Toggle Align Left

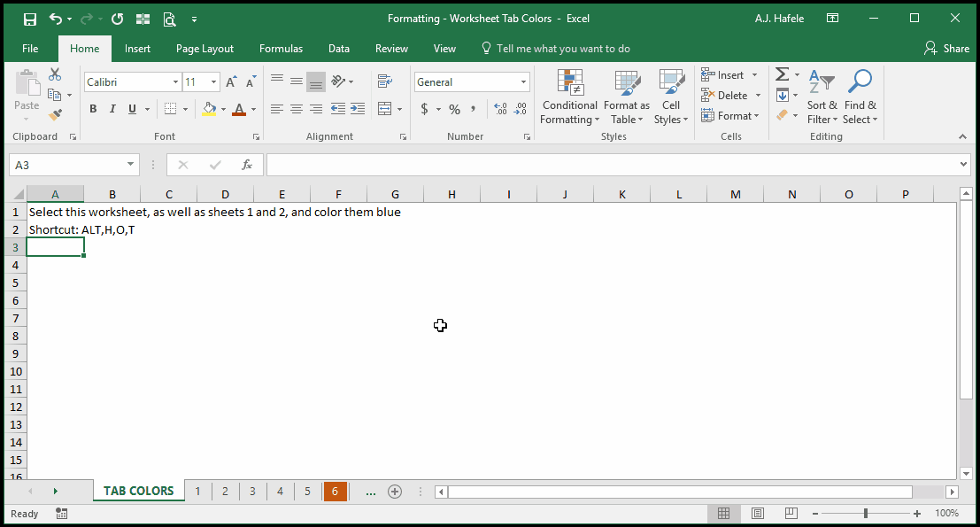click(x=277, y=109)
